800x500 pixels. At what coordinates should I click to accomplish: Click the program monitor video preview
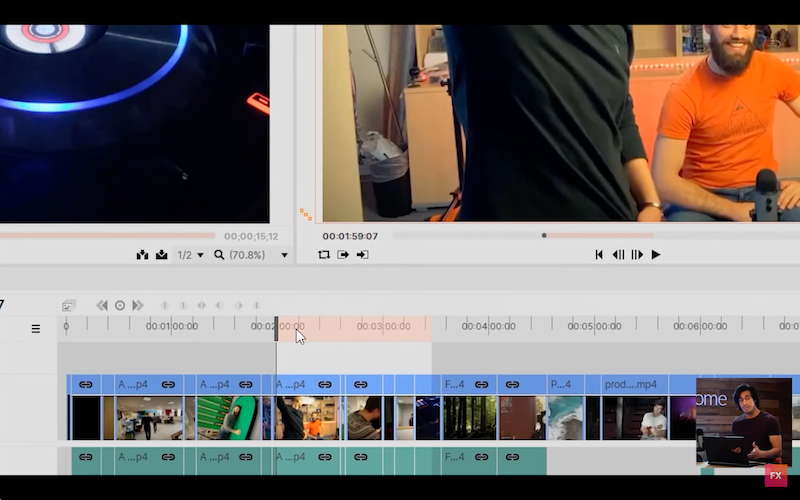pos(561,123)
